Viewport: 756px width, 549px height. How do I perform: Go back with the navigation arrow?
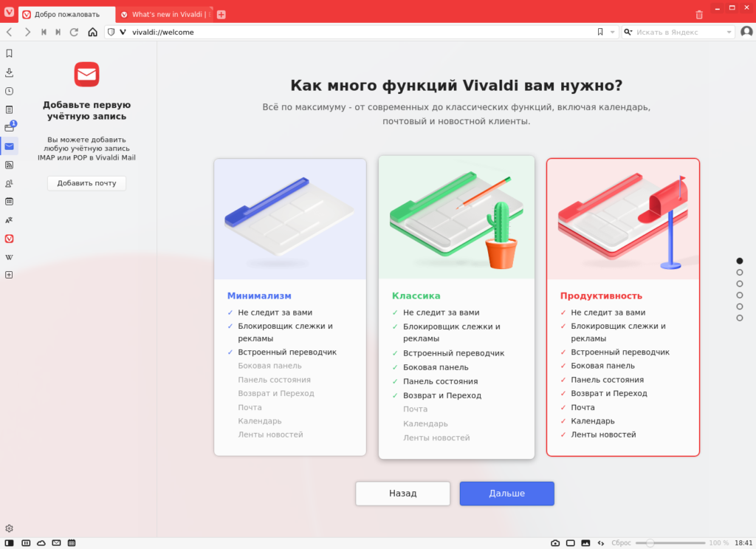9,32
